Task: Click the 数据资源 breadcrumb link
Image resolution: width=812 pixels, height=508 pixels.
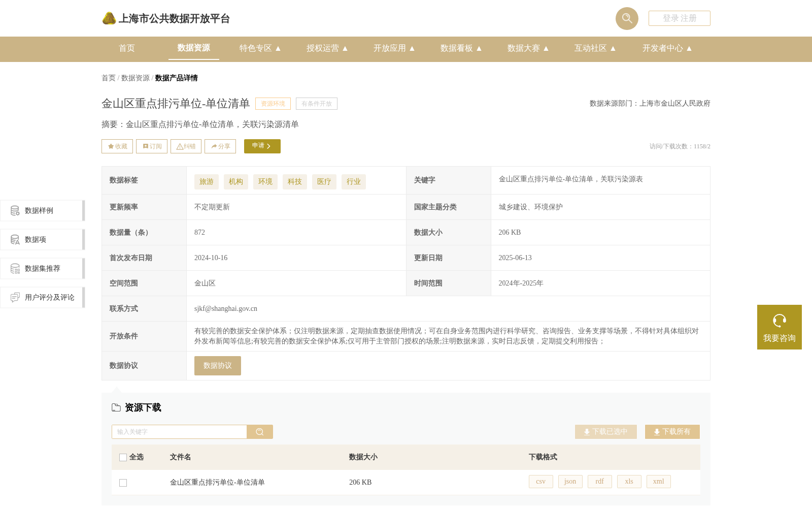Action: (x=136, y=78)
